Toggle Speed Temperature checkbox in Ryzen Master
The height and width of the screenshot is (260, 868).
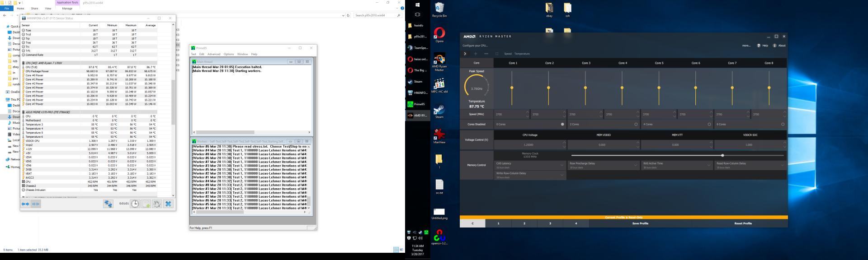pyautogui.click(x=497, y=54)
